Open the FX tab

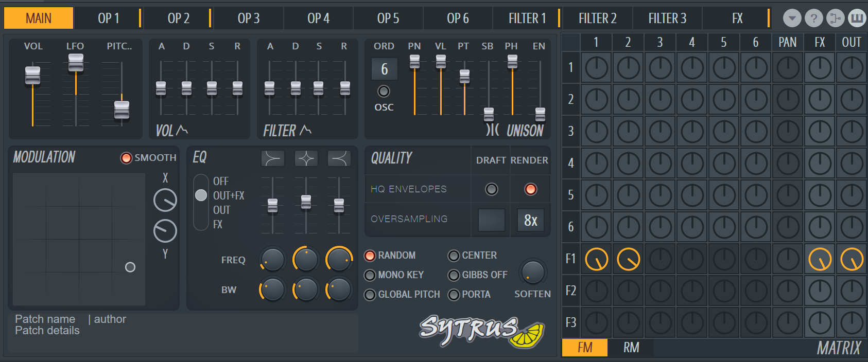[x=737, y=19]
